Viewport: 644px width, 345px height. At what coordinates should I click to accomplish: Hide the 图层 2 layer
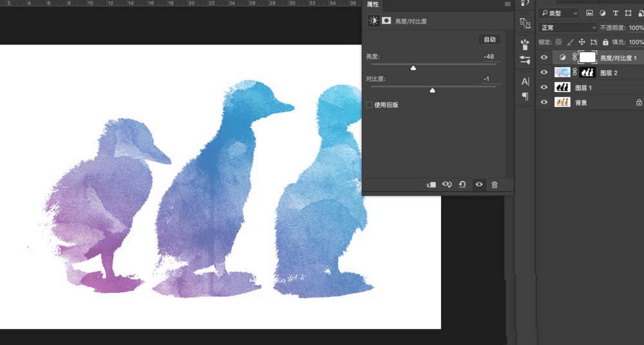[544, 73]
